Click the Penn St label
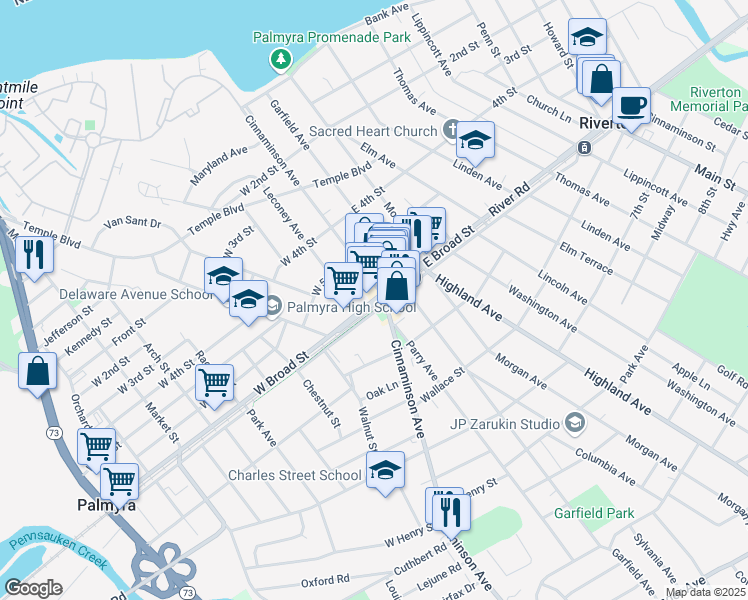Viewport: 748px width, 600px height. 488,40
